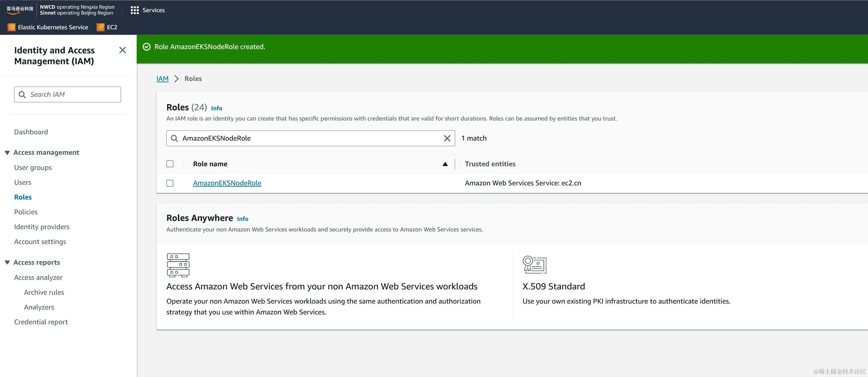The height and width of the screenshot is (377, 868).
Task: Click the roles filter magnifier icon
Action: tap(174, 138)
